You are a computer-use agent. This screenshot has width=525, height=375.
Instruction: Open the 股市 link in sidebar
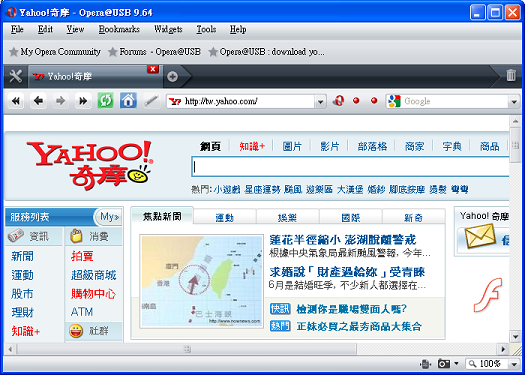coord(22,294)
